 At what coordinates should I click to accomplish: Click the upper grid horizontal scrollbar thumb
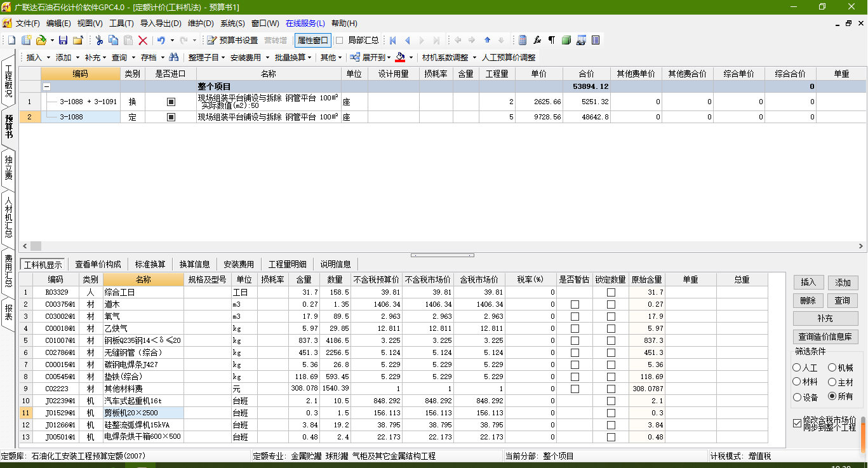tap(36, 246)
